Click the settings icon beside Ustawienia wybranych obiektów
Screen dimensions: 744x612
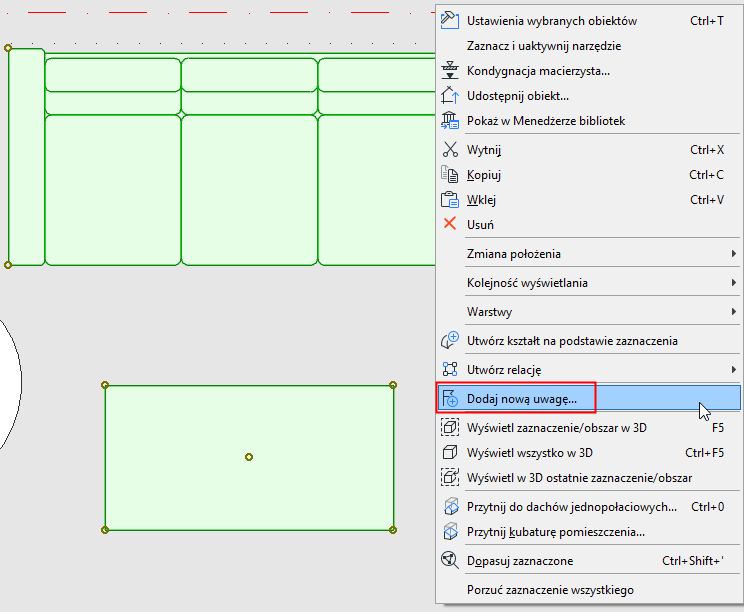pos(449,20)
